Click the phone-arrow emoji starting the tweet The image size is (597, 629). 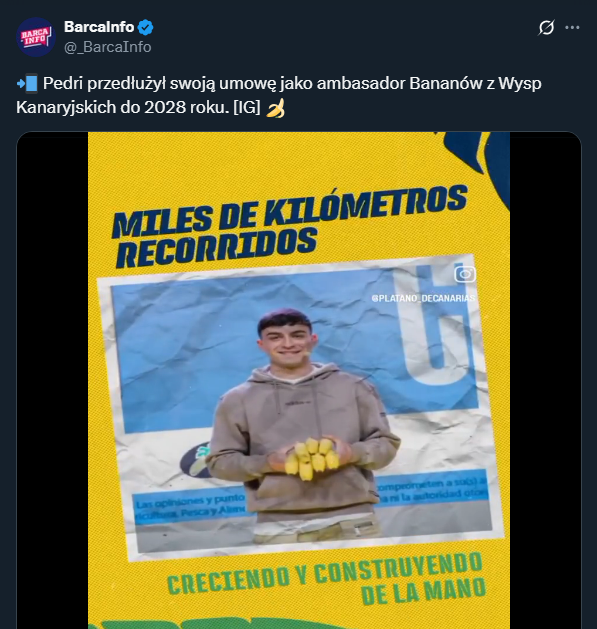(27, 84)
